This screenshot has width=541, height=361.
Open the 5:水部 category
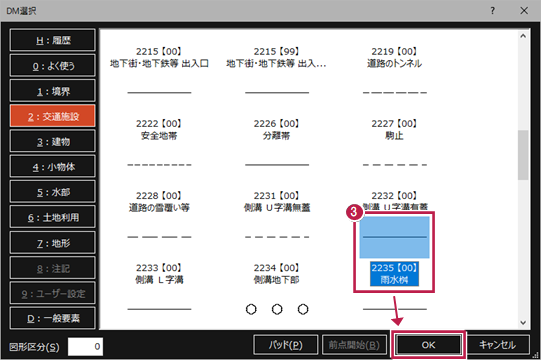pos(52,192)
